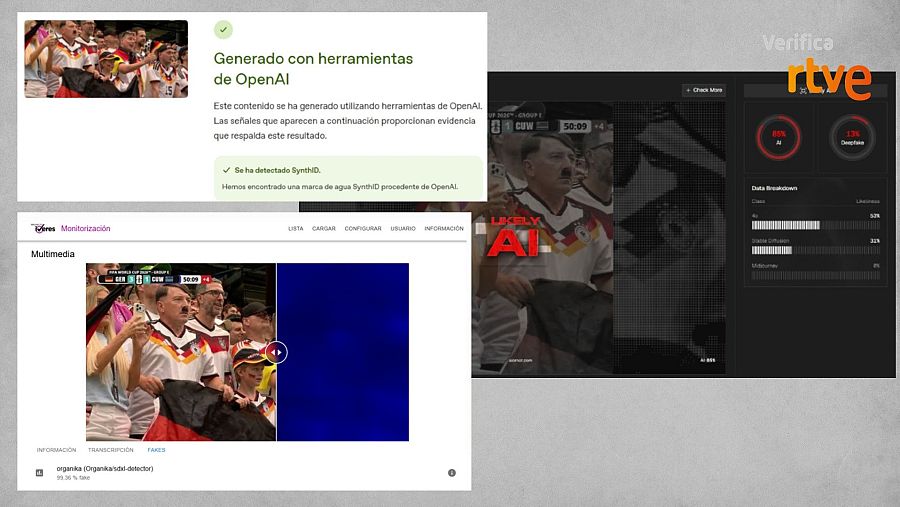Open the INFORMACIÓN menu in top navigation
900x507 pixels.
(444, 229)
